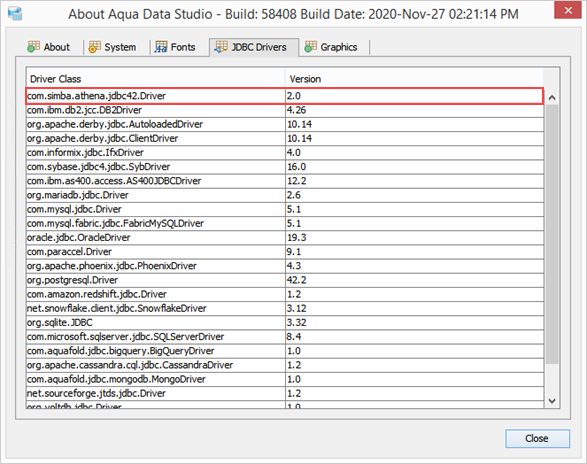Select org.postgresql.Driver row

click(x=285, y=280)
